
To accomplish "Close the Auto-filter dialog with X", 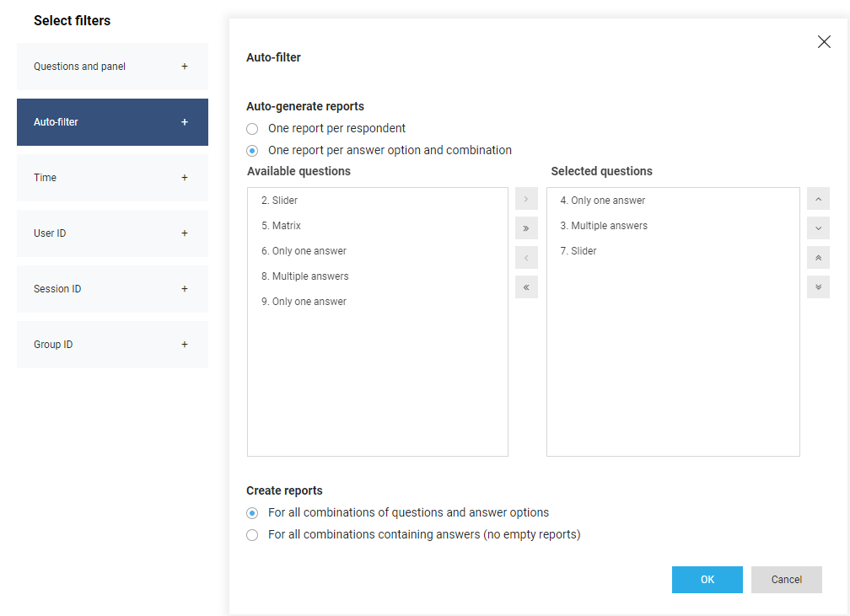I will pyautogui.click(x=824, y=42).
